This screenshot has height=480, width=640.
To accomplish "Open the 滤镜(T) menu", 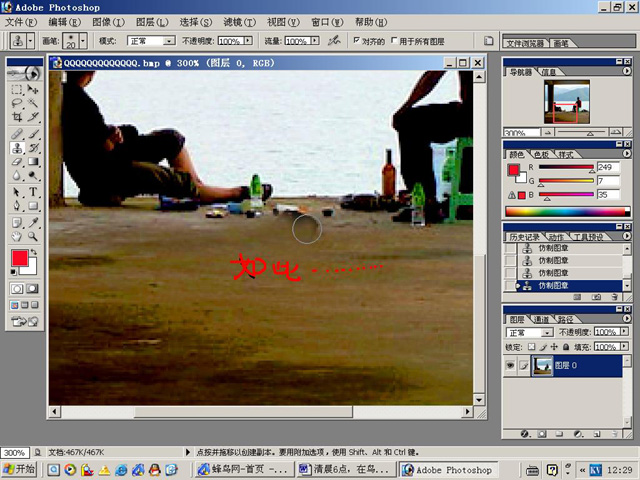I will 239,22.
